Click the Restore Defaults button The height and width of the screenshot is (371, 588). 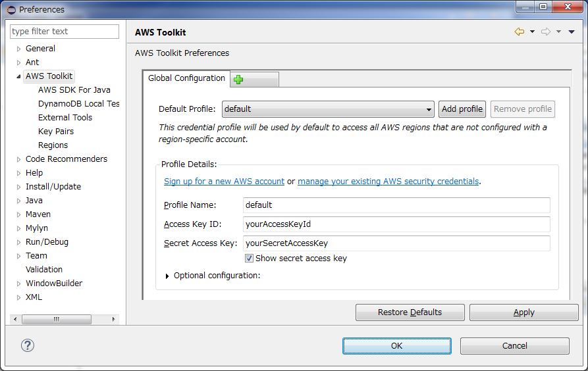pos(410,312)
